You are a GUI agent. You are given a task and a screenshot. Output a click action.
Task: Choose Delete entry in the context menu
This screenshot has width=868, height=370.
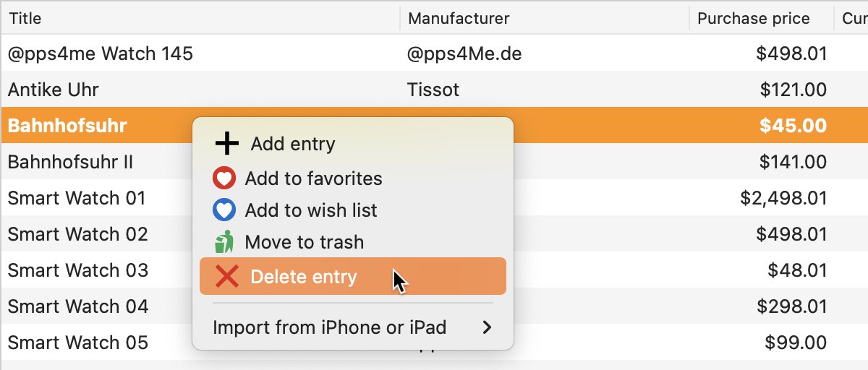coord(353,276)
